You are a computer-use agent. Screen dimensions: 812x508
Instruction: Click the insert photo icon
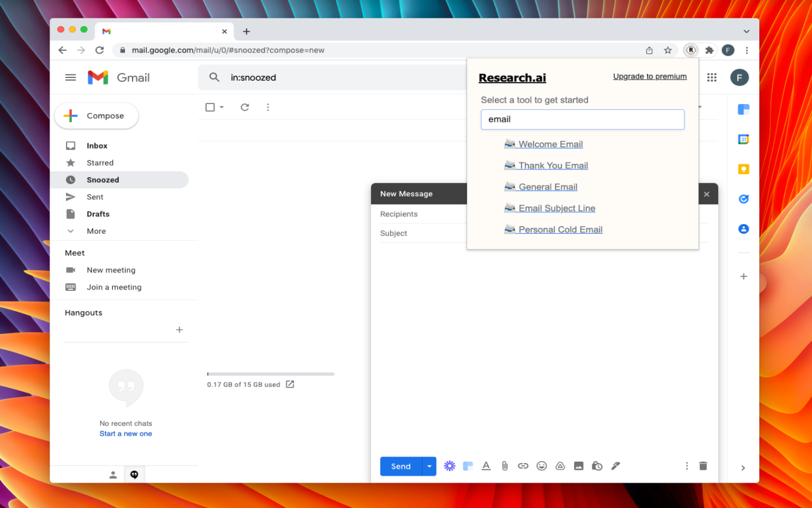[579, 466]
